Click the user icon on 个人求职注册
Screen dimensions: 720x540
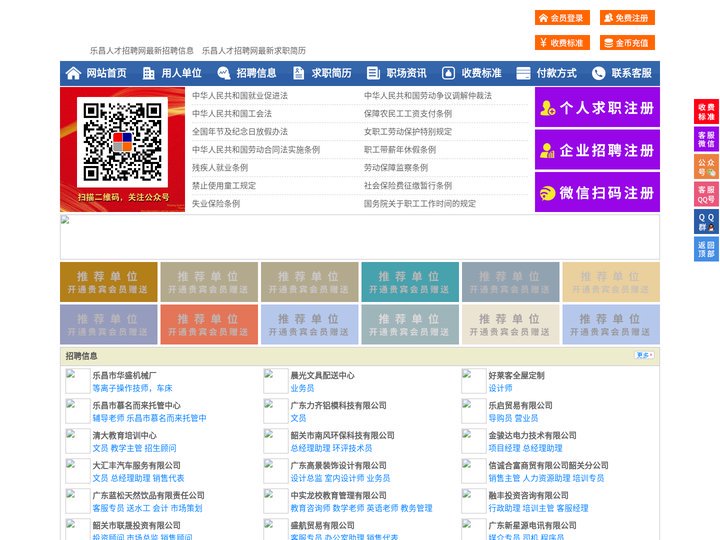(x=547, y=108)
